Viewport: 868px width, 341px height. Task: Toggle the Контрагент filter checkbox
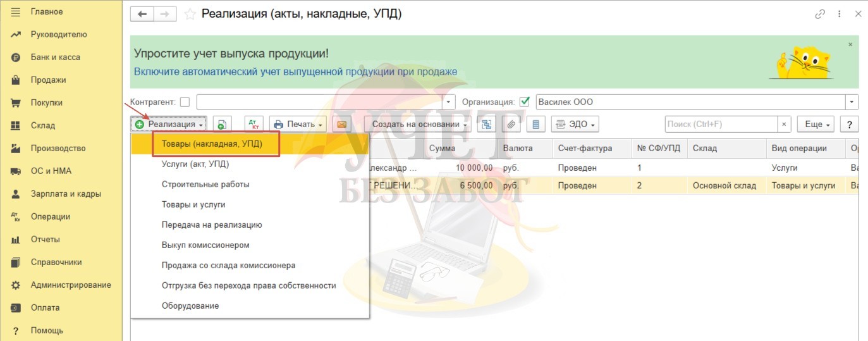coord(185,102)
